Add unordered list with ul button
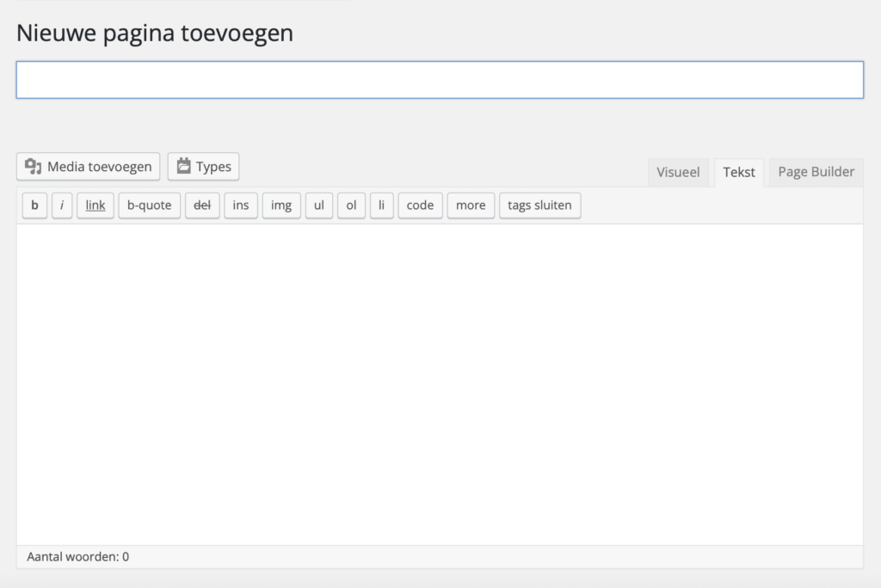This screenshot has width=881, height=588. click(x=319, y=205)
